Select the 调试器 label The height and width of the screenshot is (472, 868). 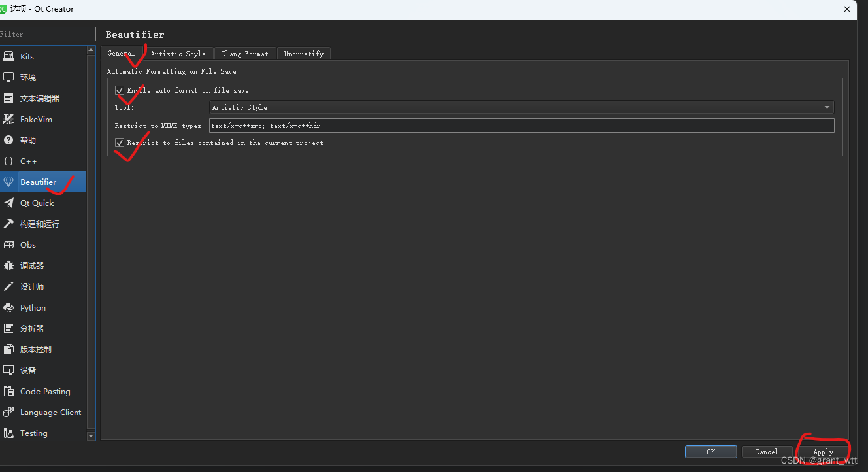(32, 266)
